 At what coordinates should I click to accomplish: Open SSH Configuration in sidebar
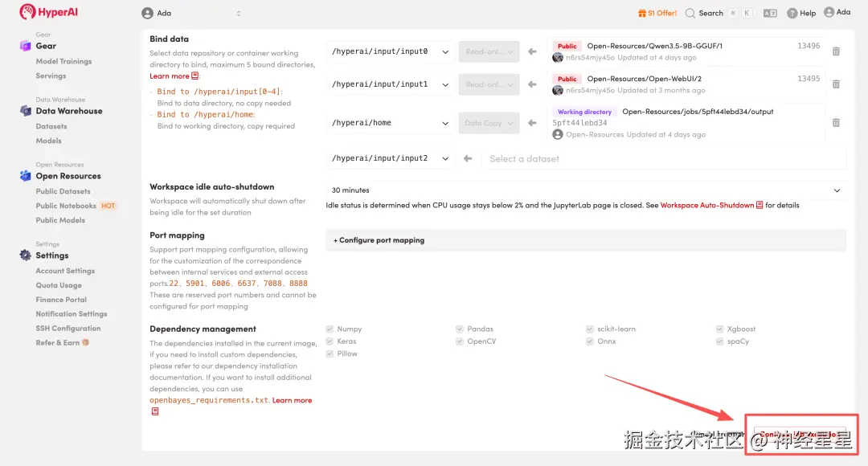click(68, 328)
